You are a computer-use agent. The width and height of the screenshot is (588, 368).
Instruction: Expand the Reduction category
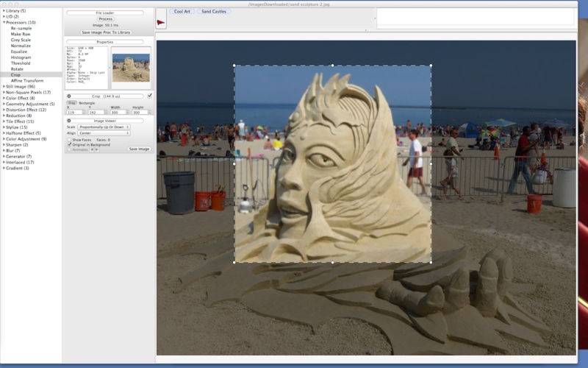click(x=4, y=116)
